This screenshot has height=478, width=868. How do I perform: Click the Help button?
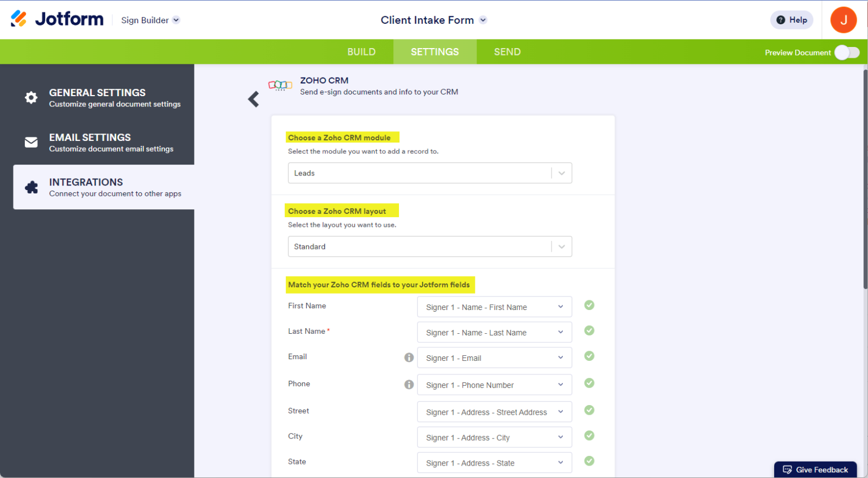click(791, 19)
